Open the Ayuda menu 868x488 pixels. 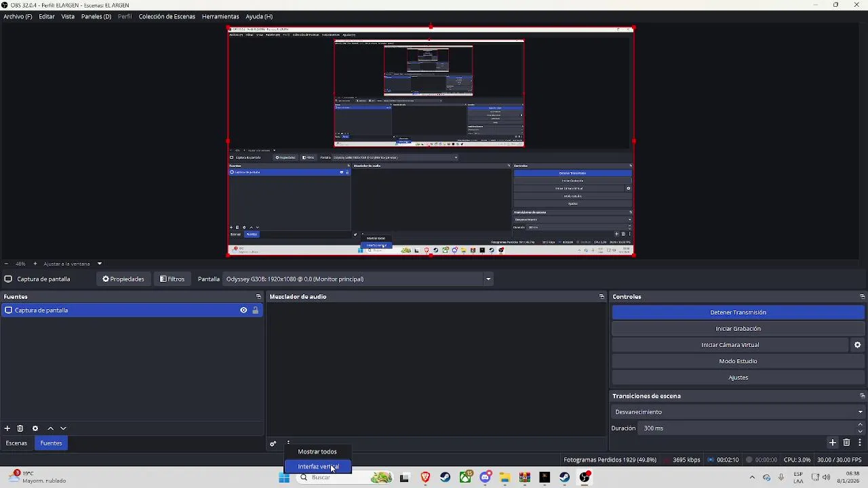coord(259,16)
